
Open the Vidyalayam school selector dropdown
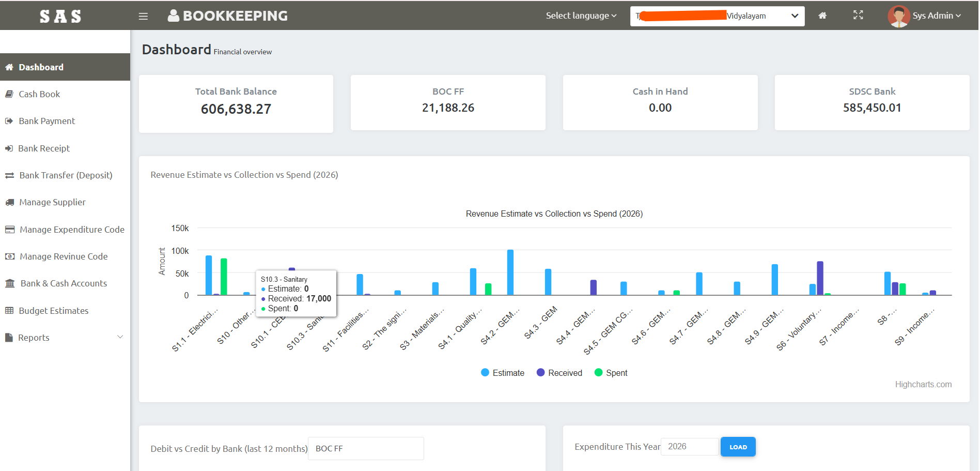coord(717,16)
